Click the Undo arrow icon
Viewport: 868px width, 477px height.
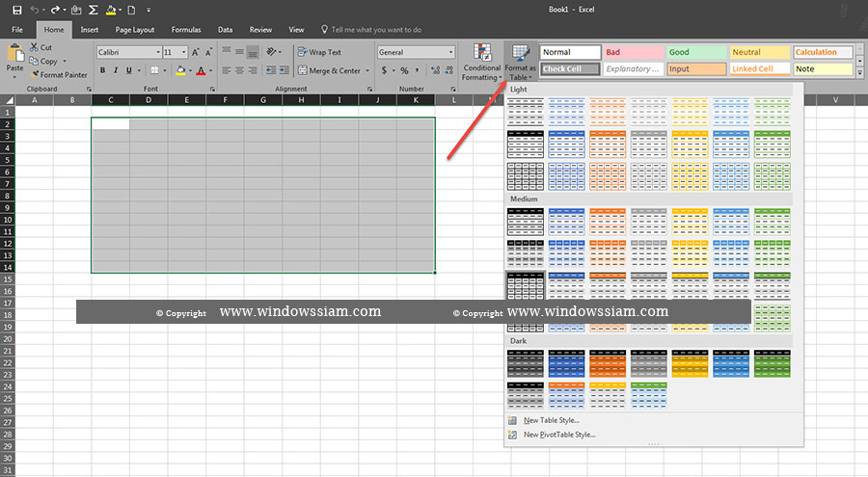(x=35, y=10)
